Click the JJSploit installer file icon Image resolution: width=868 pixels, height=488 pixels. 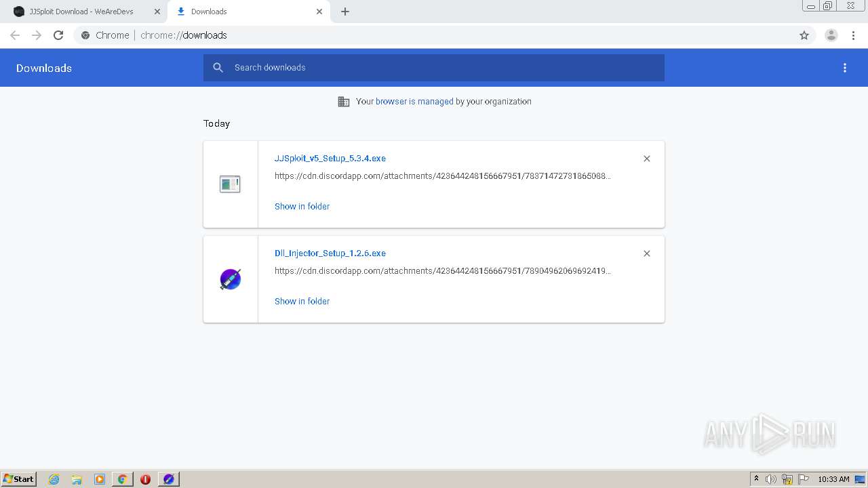[230, 184]
